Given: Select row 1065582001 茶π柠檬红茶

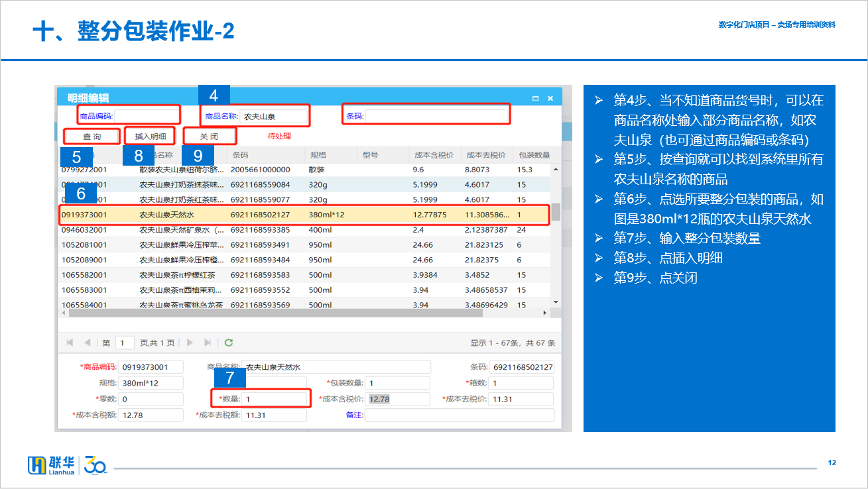Looking at the screenshot, I should pos(304,275).
